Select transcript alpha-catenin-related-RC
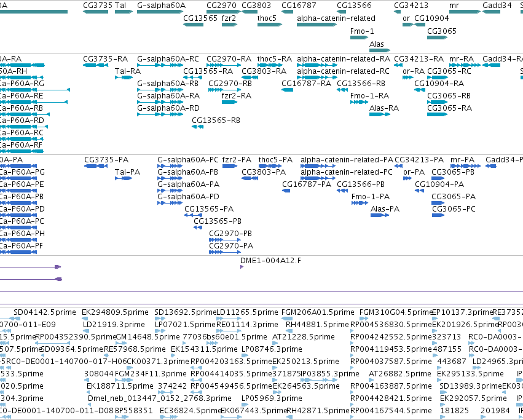 point(317,77)
